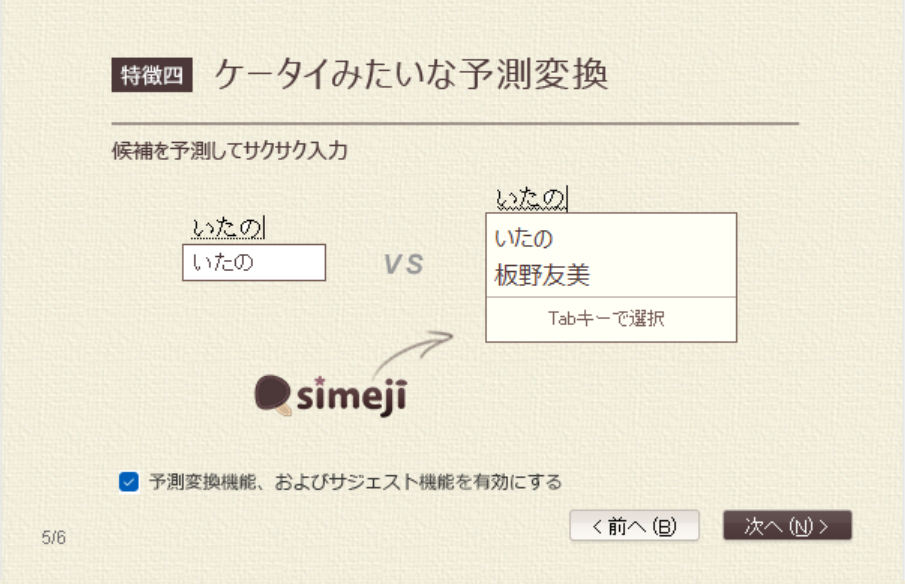
Task: Disable the 予測変換機能 checkbox
Action: tap(128, 482)
